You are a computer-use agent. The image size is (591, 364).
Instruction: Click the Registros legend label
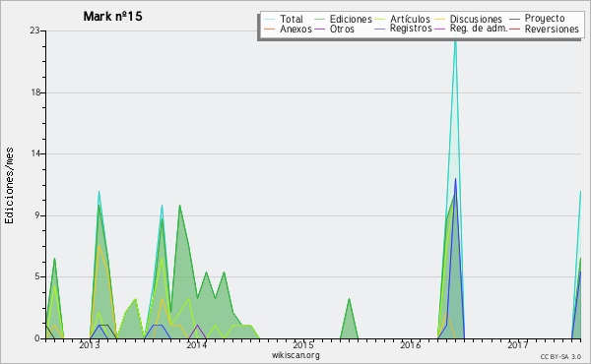(x=411, y=29)
